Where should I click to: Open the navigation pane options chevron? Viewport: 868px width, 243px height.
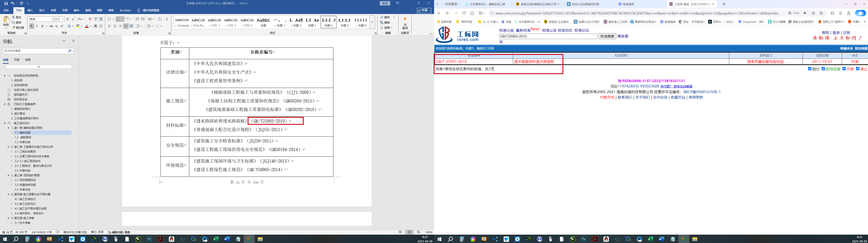click(64, 41)
